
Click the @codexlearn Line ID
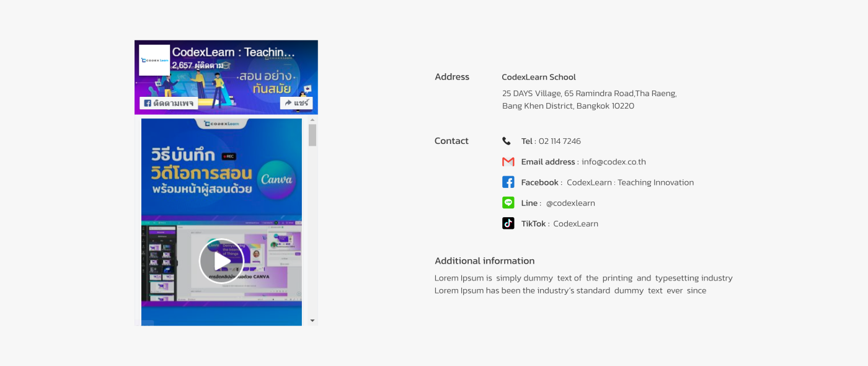coord(570,203)
